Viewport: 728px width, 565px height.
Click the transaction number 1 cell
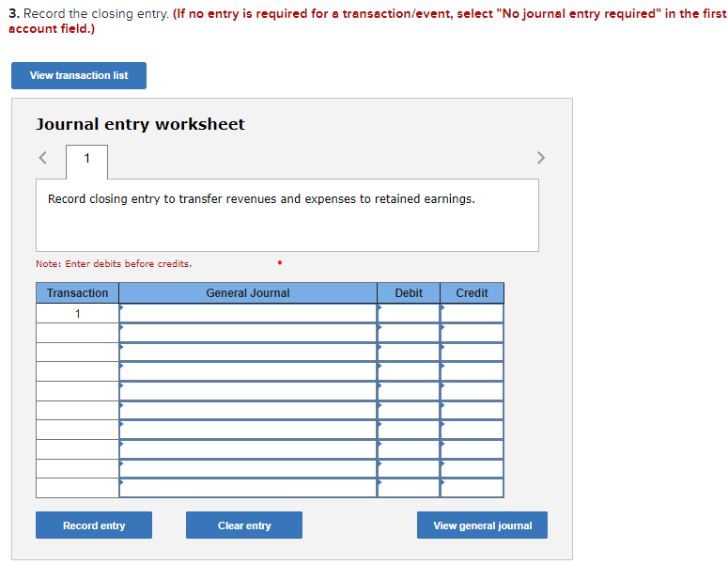click(78, 314)
